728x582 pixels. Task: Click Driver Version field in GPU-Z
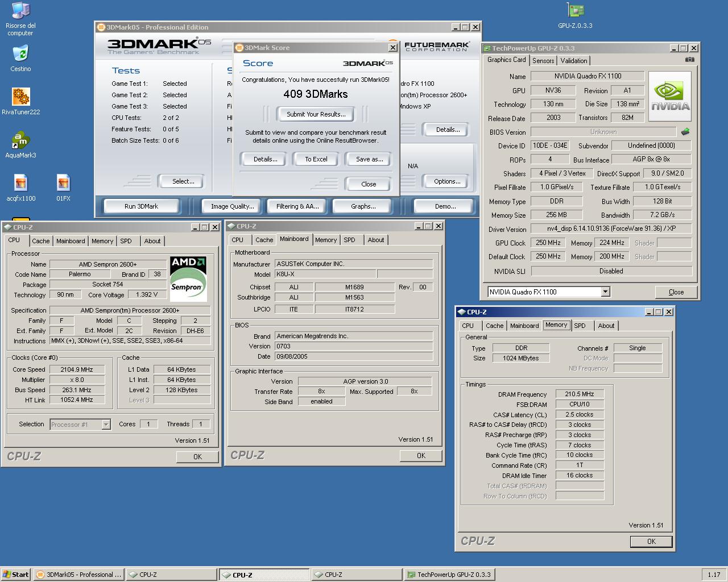pyautogui.click(x=611, y=228)
